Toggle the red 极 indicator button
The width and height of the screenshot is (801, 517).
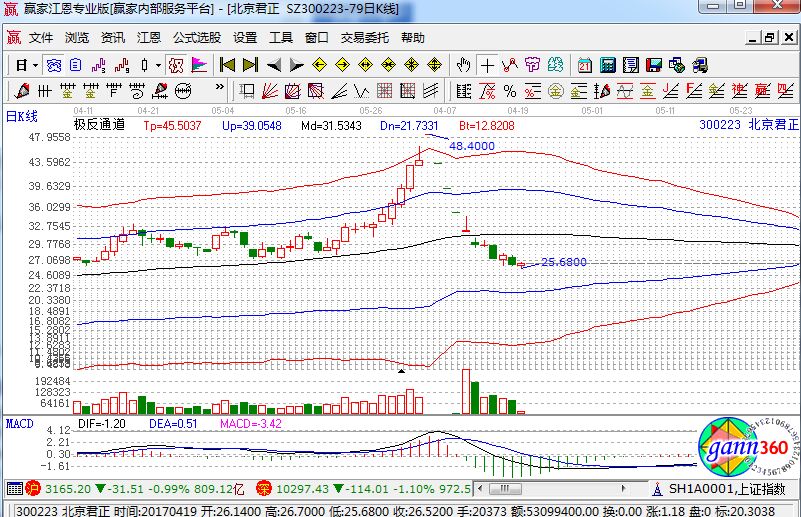tap(175, 65)
